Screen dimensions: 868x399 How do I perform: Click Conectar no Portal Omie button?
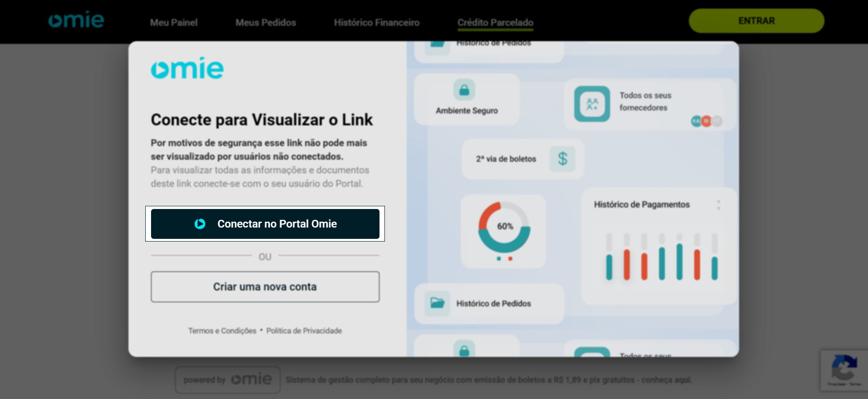265,224
